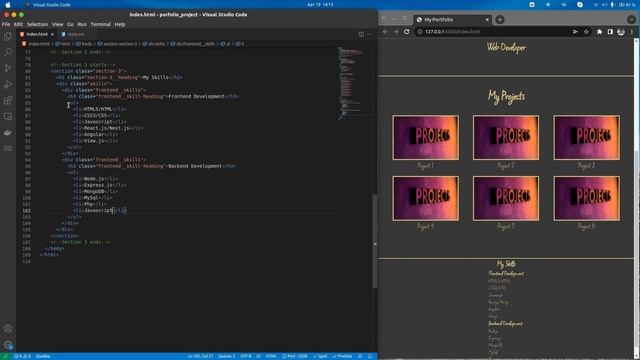Open a new browser tab with plus button

point(500,20)
